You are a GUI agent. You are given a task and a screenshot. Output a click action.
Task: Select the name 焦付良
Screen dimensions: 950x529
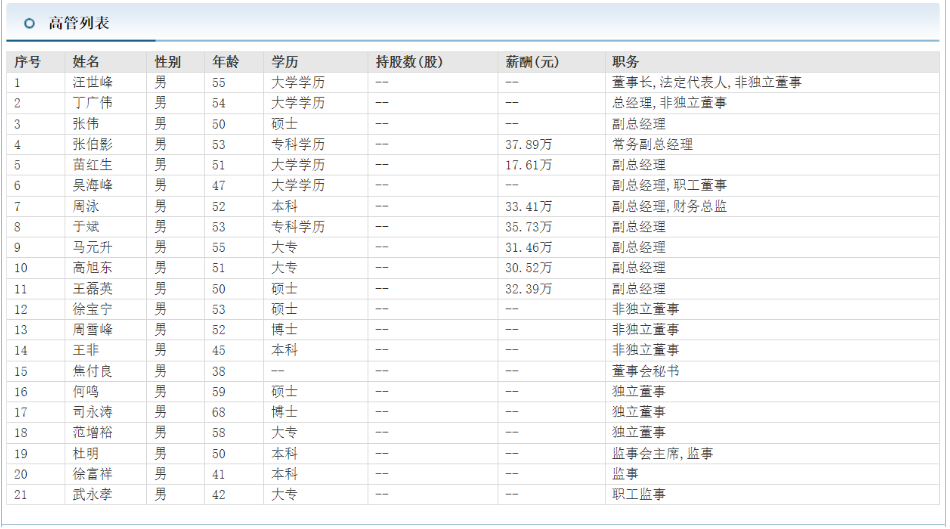(x=93, y=371)
